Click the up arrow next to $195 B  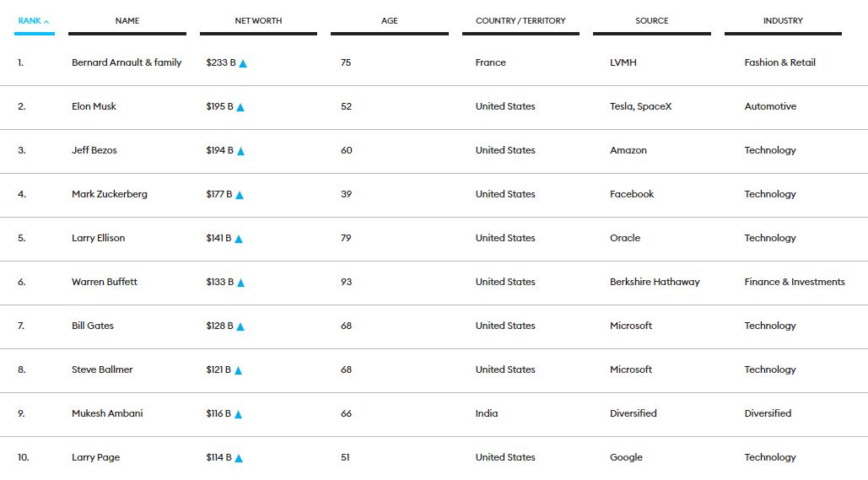tap(240, 107)
